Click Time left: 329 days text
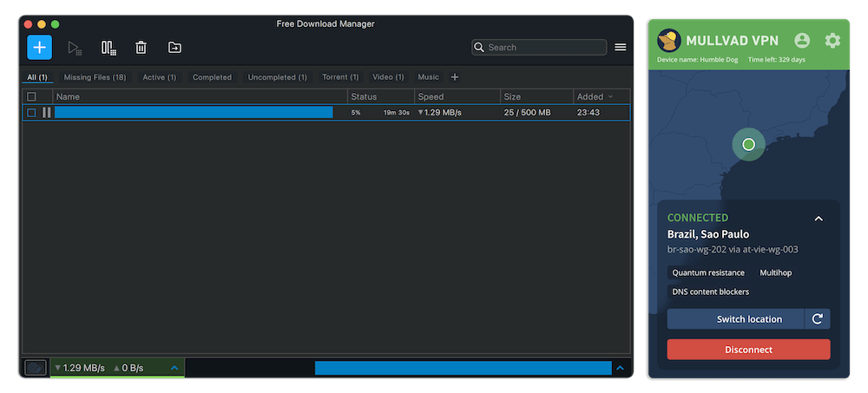This screenshot has width=868, height=393. 777,60
